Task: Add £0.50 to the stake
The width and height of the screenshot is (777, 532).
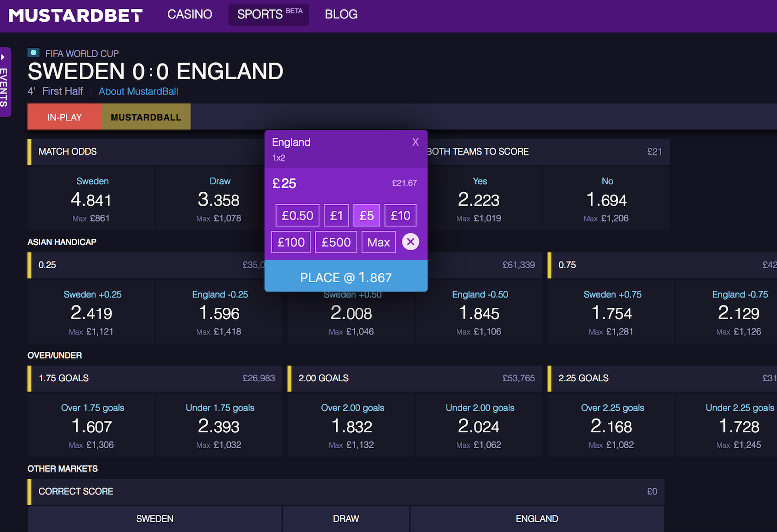Action: point(297,215)
